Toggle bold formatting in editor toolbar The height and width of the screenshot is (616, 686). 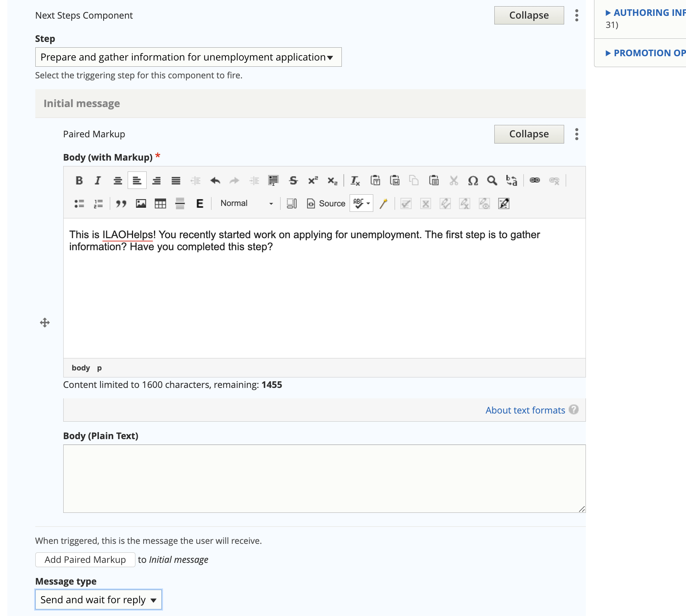(x=79, y=180)
